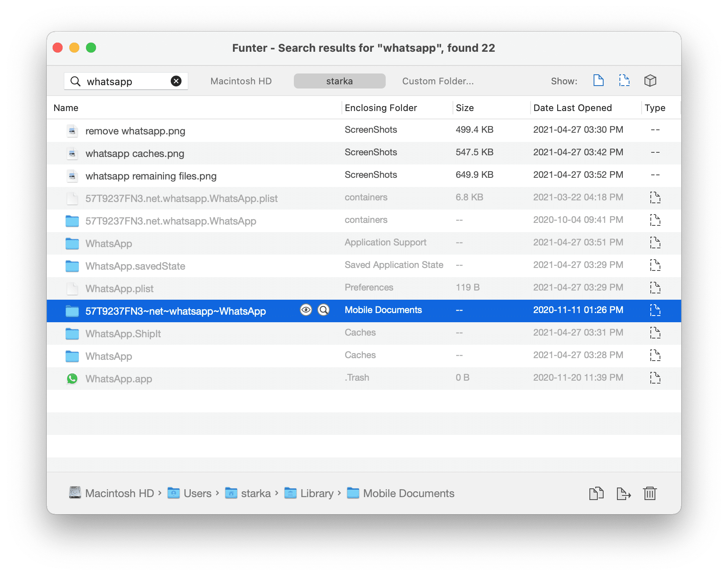Click the trash icon at bottom
The height and width of the screenshot is (576, 728).
click(x=650, y=493)
